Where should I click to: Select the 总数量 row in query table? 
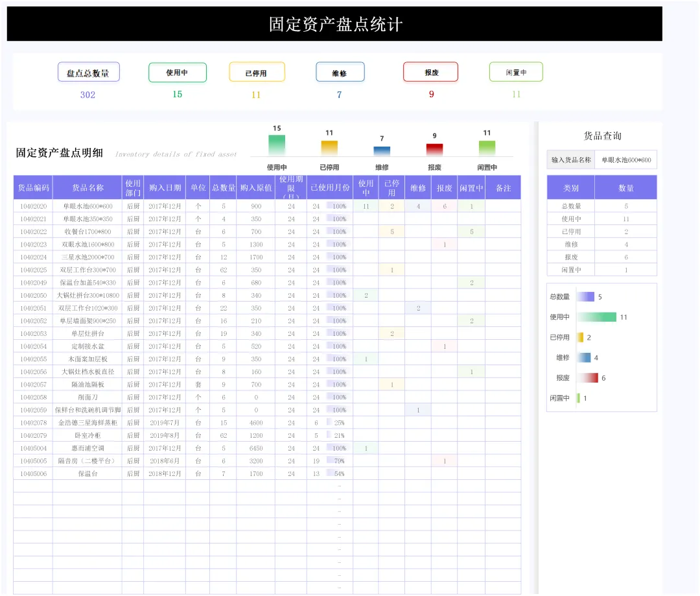(601, 206)
